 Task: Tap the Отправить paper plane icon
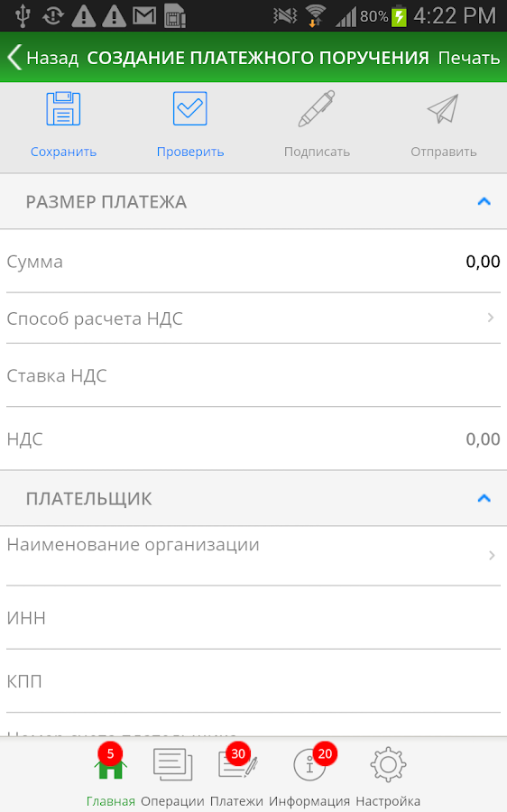click(443, 109)
